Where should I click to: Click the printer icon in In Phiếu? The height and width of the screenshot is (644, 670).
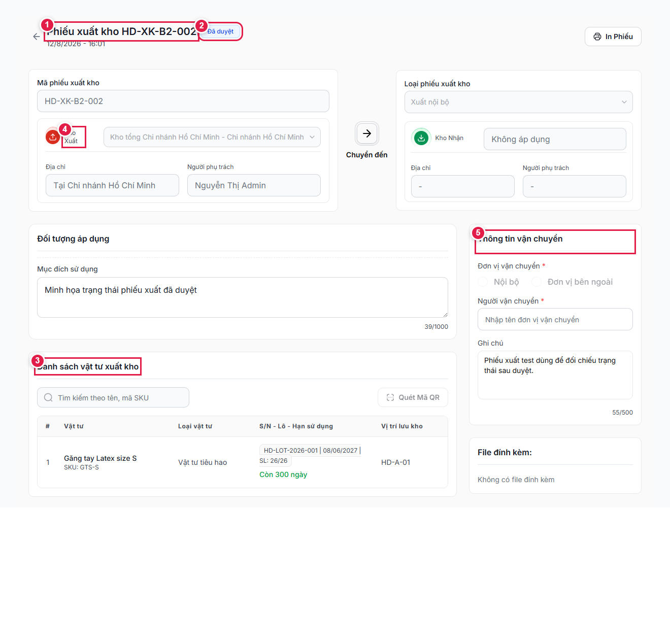point(597,37)
